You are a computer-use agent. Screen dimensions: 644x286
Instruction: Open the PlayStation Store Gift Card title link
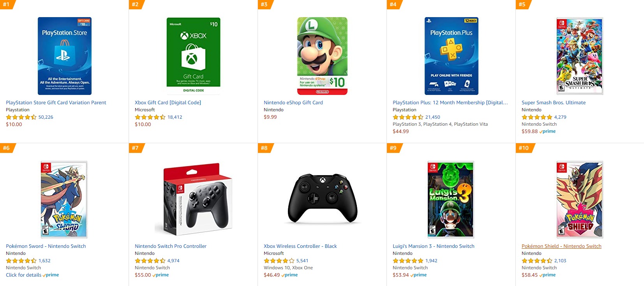(56, 103)
